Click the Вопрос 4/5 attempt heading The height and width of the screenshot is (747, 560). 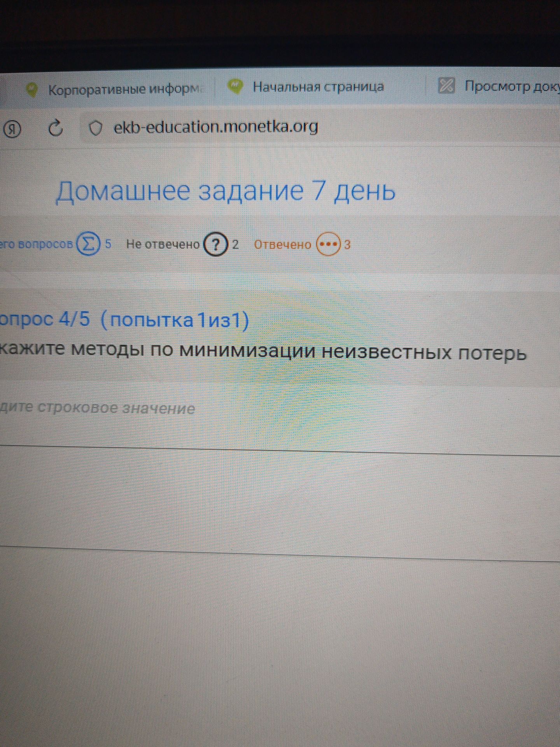[x=124, y=321]
